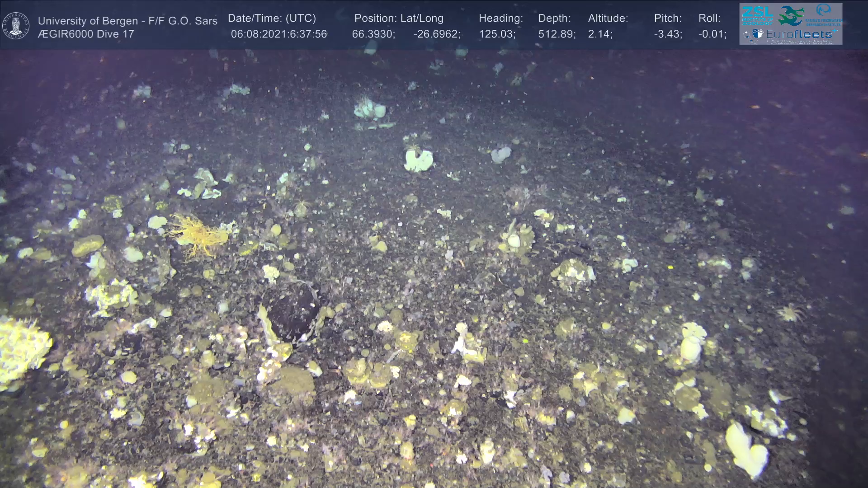This screenshot has width=868, height=488.
Task: Click the Altitude reading 2.14
Action: [x=599, y=34]
